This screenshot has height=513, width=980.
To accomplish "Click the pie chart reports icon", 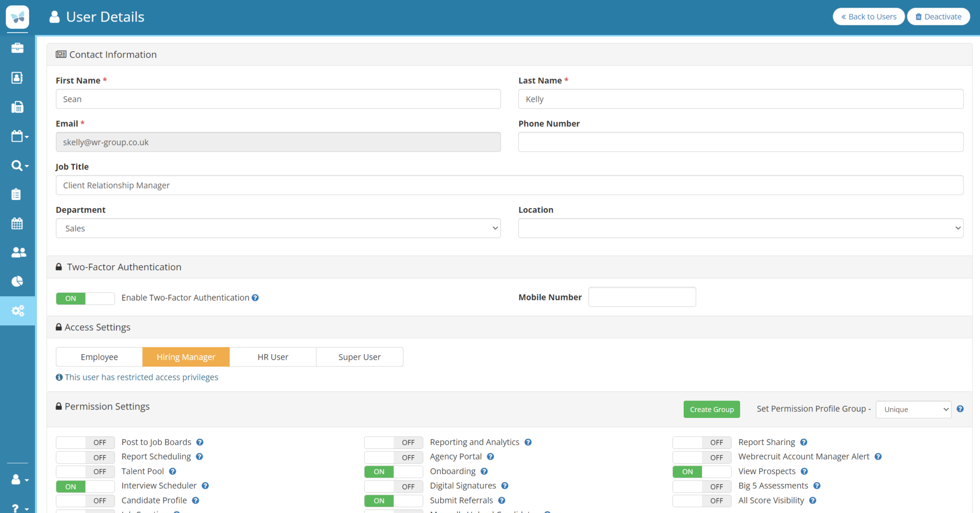I will [x=17, y=281].
